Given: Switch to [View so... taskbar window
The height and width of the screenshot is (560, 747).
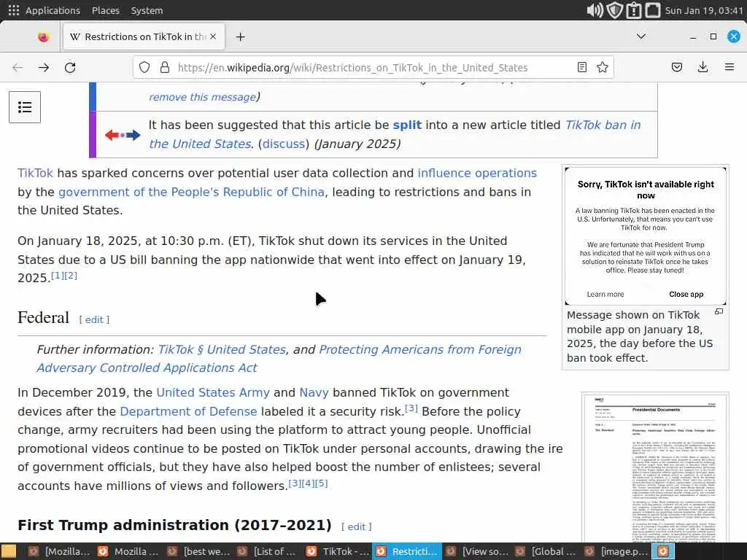Looking at the screenshot, I should tap(476, 551).
